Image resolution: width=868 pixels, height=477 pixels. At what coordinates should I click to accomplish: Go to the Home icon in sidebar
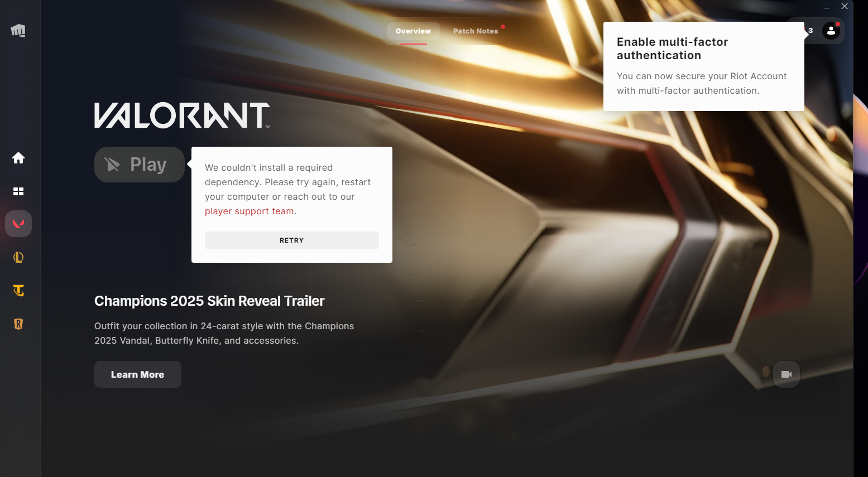pyautogui.click(x=18, y=158)
